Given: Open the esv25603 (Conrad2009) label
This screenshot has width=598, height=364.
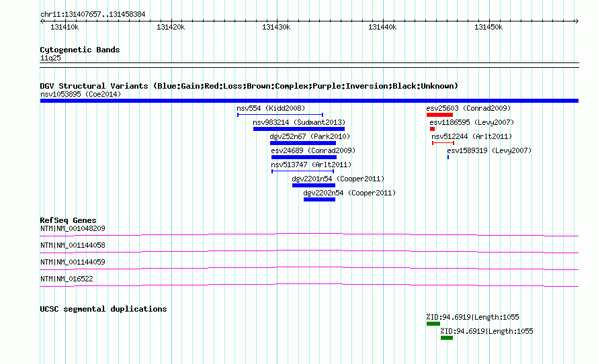Looking at the screenshot, I should coord(468,108).
